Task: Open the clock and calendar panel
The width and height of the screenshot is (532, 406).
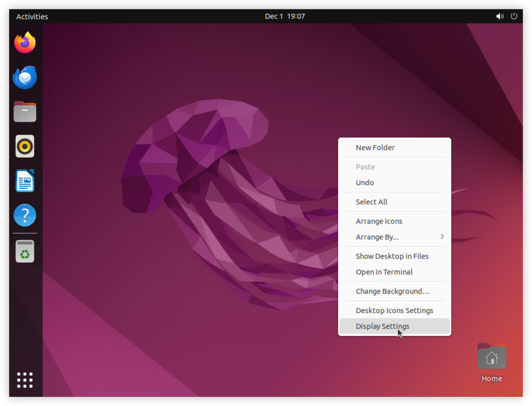Action: tap(285, 16)
